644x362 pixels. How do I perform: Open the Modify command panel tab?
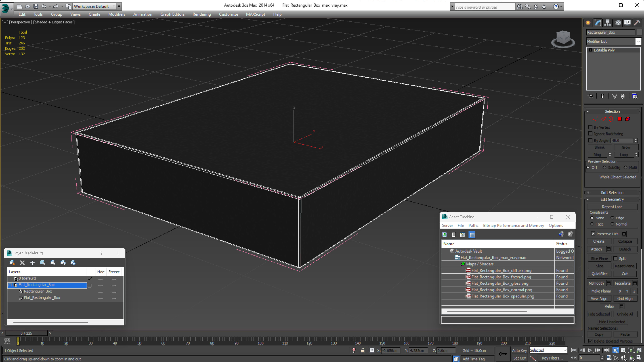[598, 23]
